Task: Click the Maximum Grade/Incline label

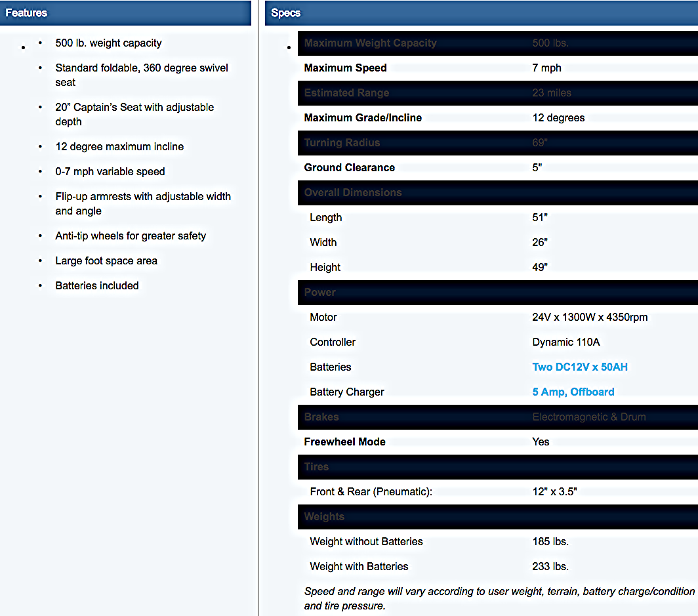Action: [x=363, y=118]
